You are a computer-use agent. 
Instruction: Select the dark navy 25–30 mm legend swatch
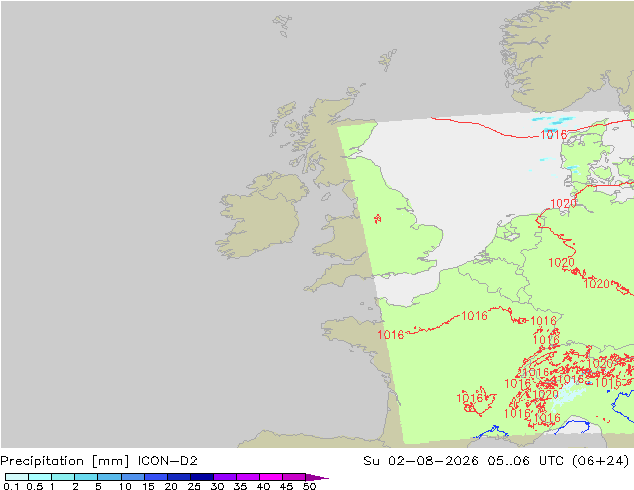point(202,477)
